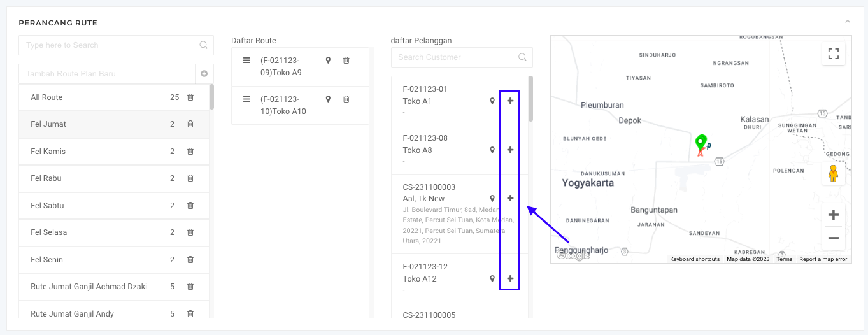
Task: Delete the Fel Kamis route plan
Action: 190,152
